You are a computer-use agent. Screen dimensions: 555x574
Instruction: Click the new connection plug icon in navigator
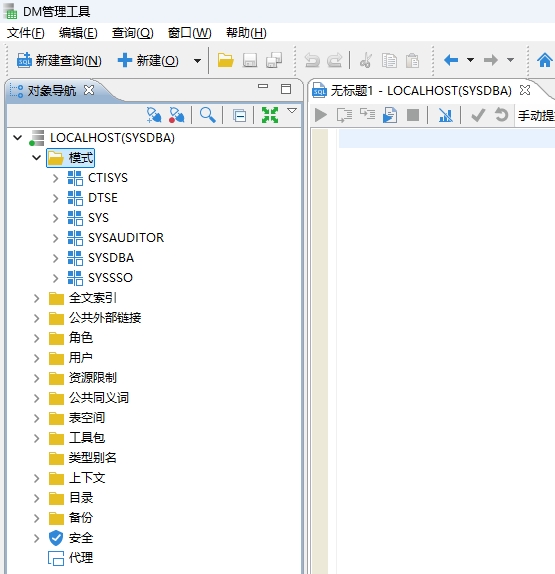click(154, 115)
